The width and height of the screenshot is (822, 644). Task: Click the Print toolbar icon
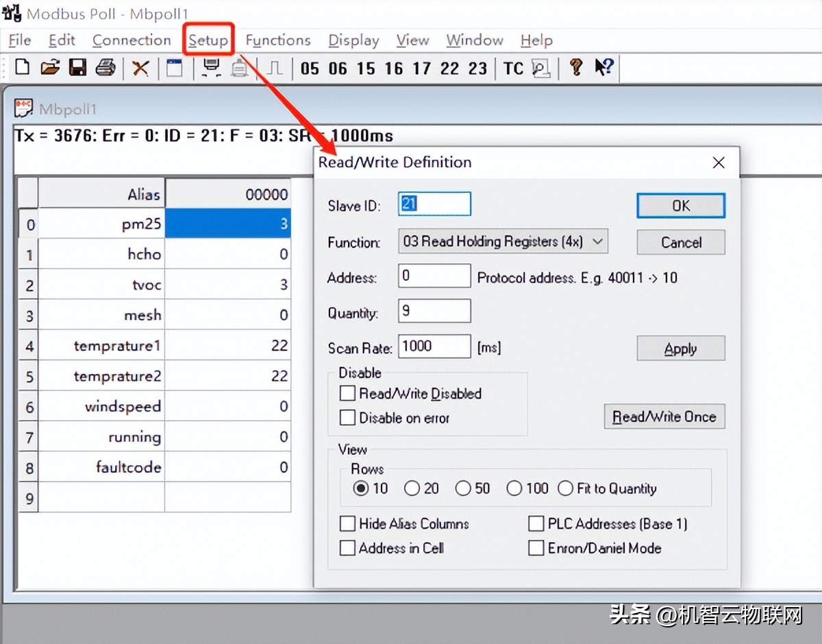tap(105, 67)
